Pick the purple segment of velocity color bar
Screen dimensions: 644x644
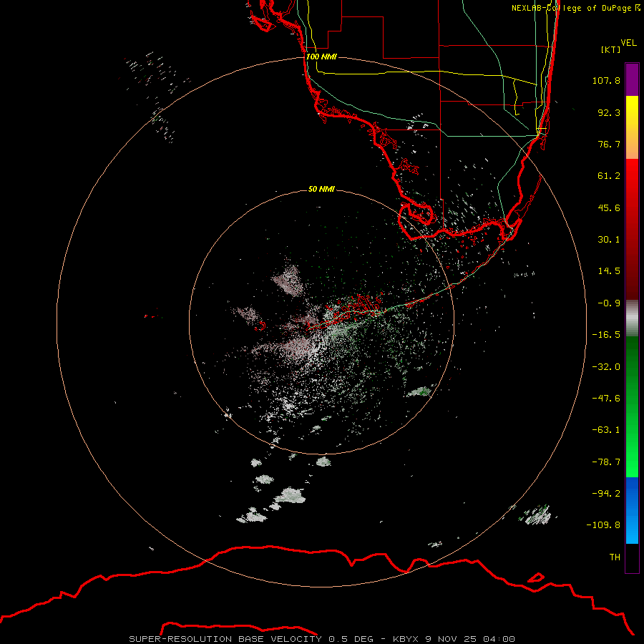pos(632,80)
